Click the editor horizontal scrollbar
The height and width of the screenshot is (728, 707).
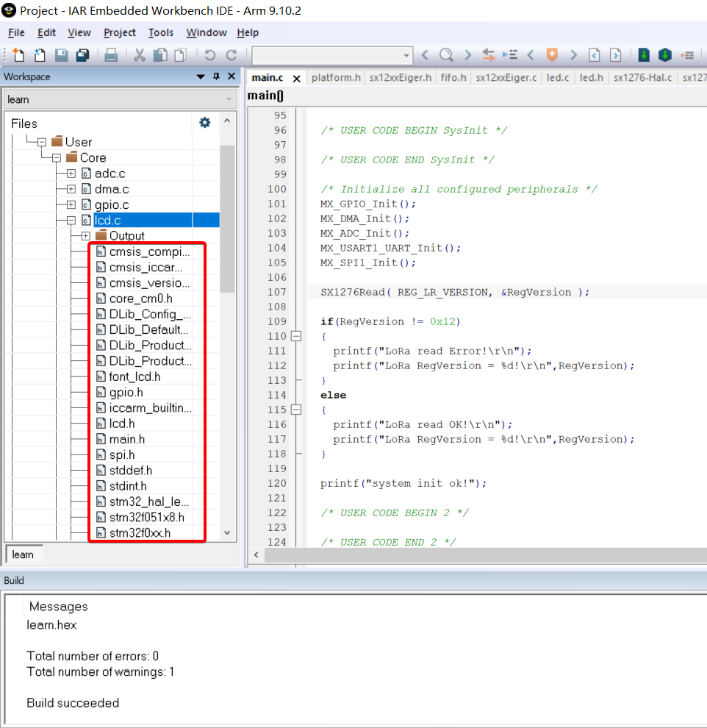pyautogui.click(x=478, y=555)
